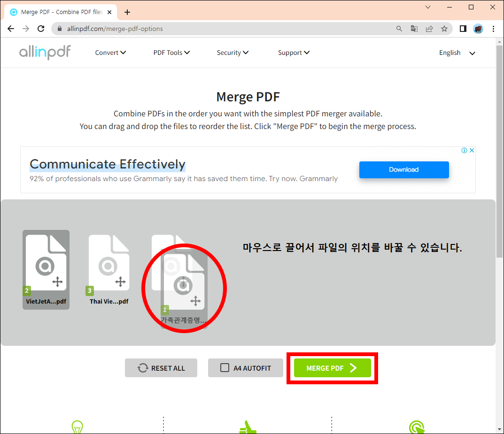Click the Thai Vie...pdf file move handle icon
This screenshot has height=434, width=504.
pyautogui.click(x=121, y=282)
